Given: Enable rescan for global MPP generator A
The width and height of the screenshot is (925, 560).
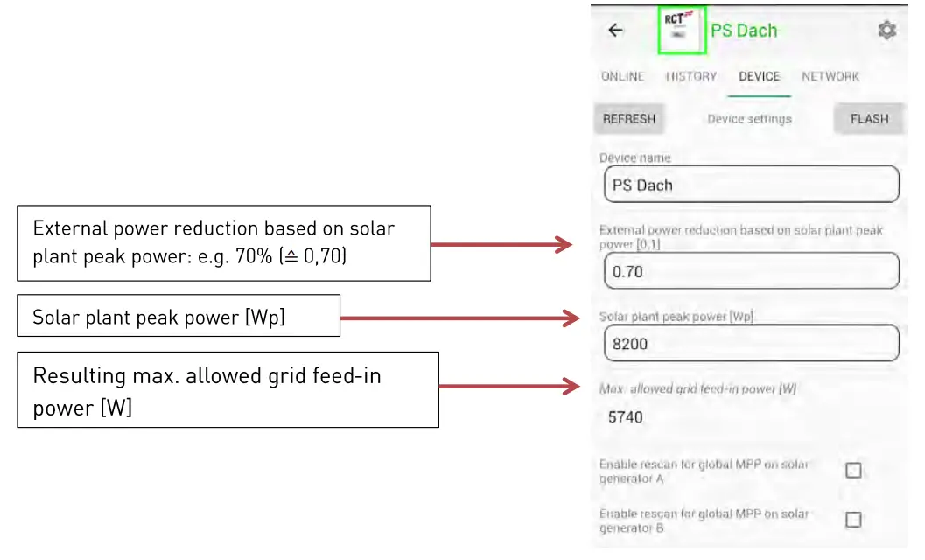Looking at the screenshot, I should tap(853, 471).
